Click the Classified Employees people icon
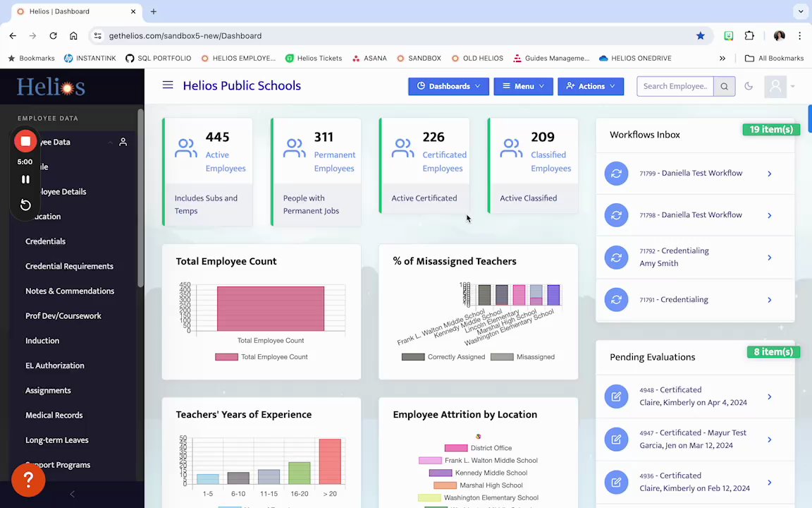812x508 pixels. 511,147
